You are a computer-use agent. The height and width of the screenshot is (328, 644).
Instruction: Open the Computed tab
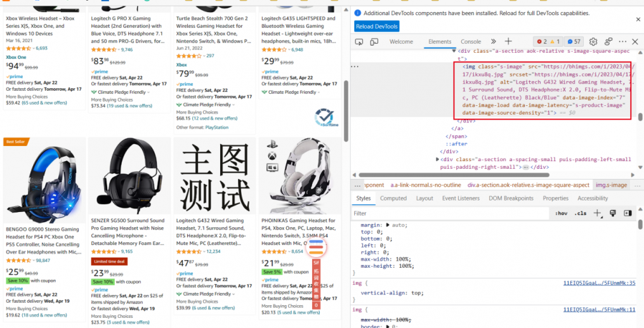[393, 199]
